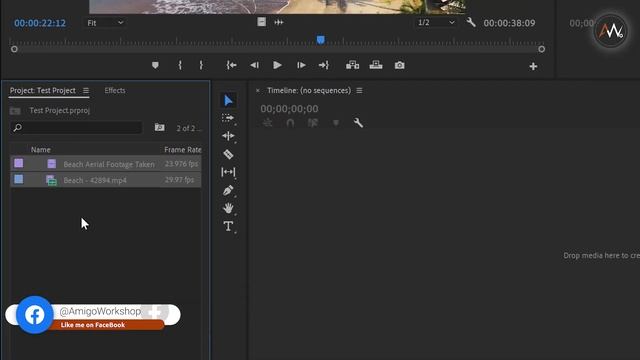Viewport: 640px width, 360px height.
Task: Toggle insert sequences as nests icon
Action: pyautogui.click(x=267, y=123)
